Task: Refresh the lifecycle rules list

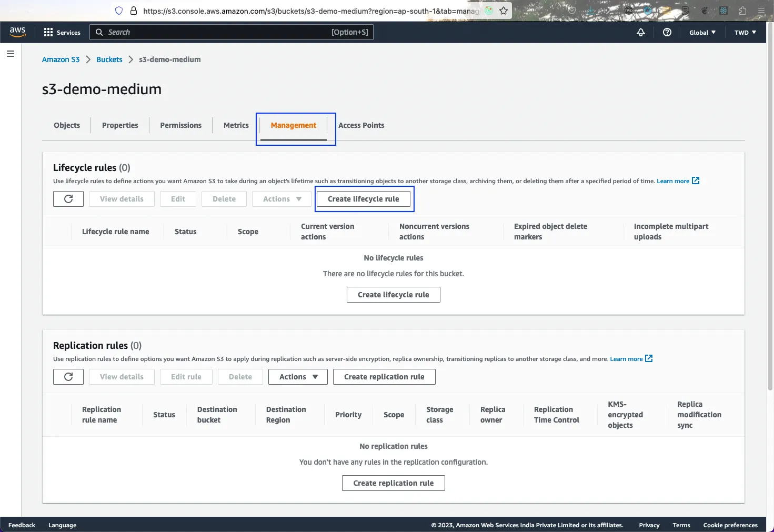Action: [68, 199]
